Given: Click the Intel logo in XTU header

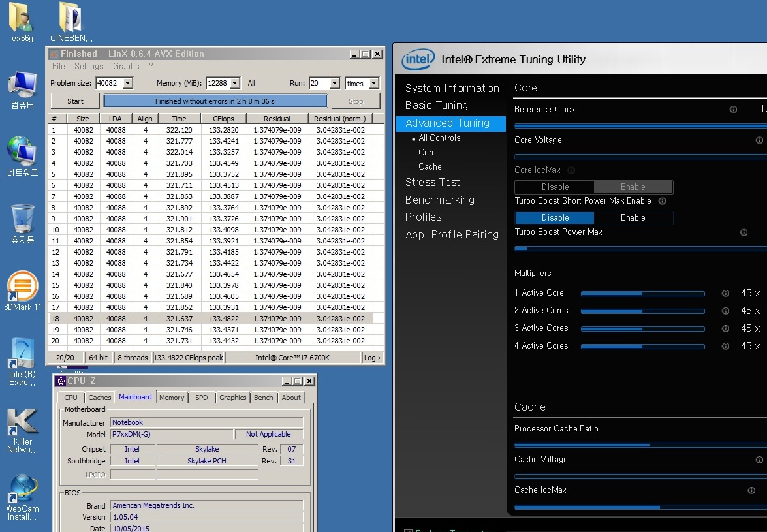Looking at the screenshot, I should click(418, 59).
